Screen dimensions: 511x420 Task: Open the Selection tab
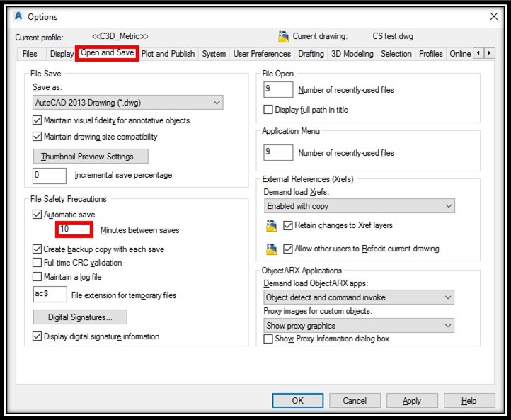(x=396, y=54)
